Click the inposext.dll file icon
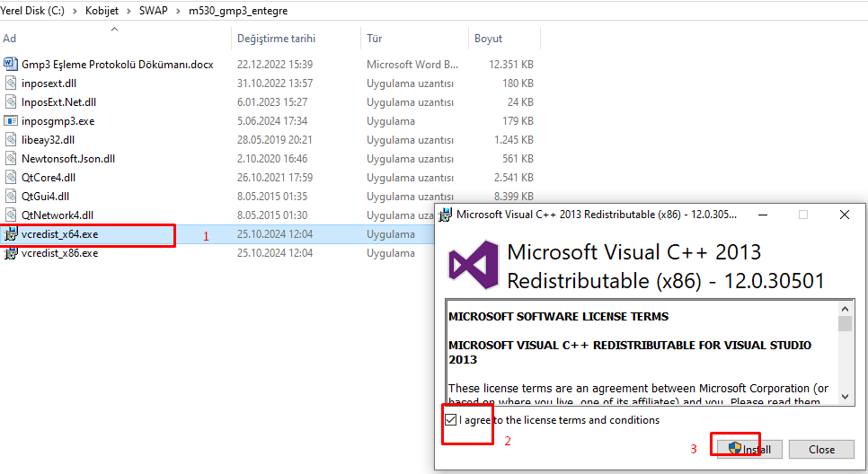The width and height of the screenshot is (868, 474). pyautogui.click(x=11, y=83)
